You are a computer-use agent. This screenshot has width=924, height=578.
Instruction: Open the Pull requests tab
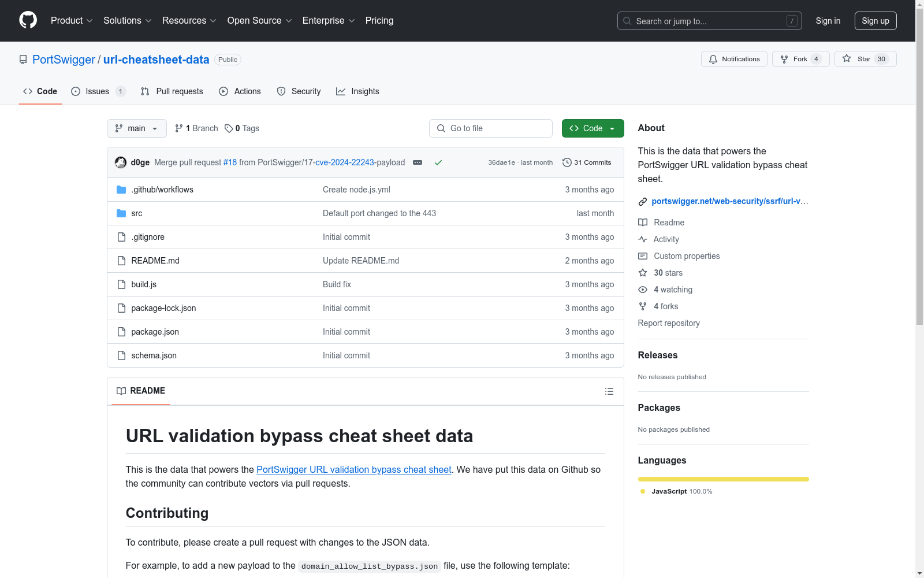coord(172,91)
